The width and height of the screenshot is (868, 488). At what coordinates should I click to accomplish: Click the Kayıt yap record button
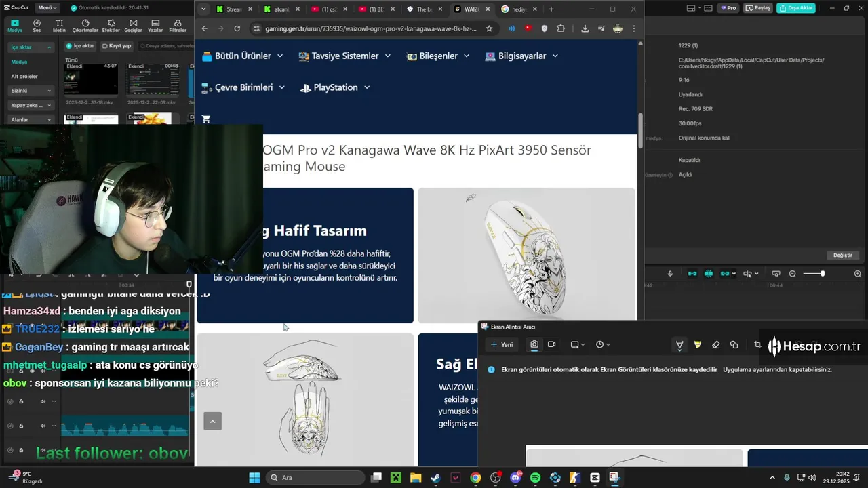click(x=117, y=45)
